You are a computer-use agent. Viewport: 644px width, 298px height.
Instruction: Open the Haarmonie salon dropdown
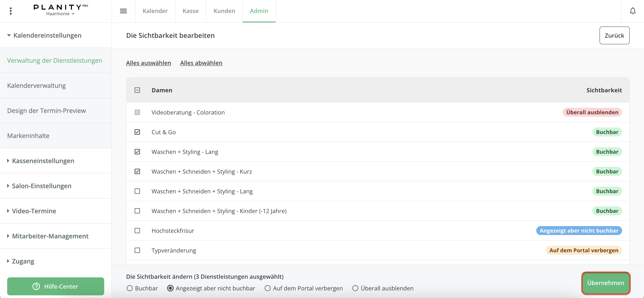tap(61, 14)
